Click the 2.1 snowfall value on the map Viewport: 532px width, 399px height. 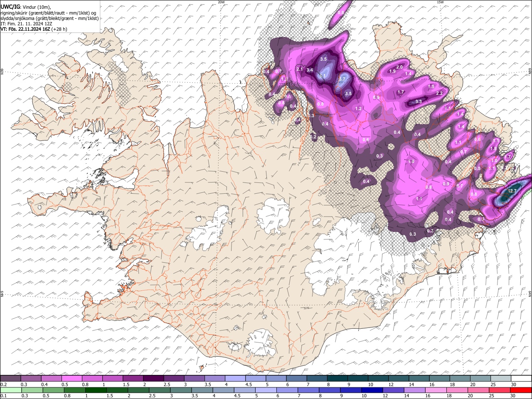tap(300, 69)
